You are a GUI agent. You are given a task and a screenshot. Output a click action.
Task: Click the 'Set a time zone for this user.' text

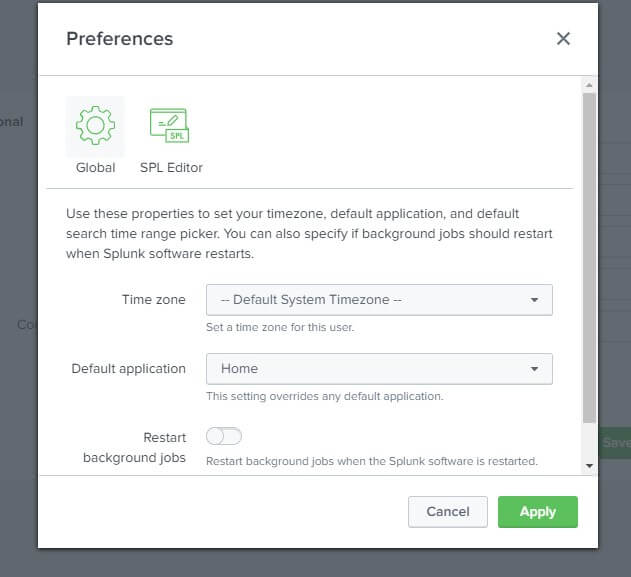point(280,327)
